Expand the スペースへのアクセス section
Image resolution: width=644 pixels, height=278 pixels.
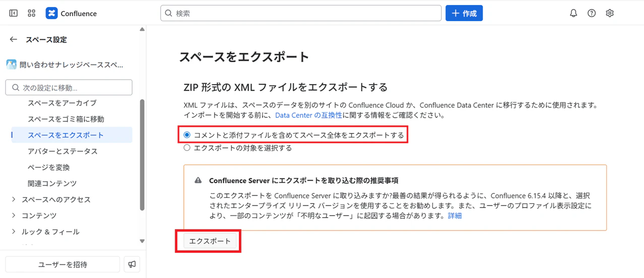point(14,199)
